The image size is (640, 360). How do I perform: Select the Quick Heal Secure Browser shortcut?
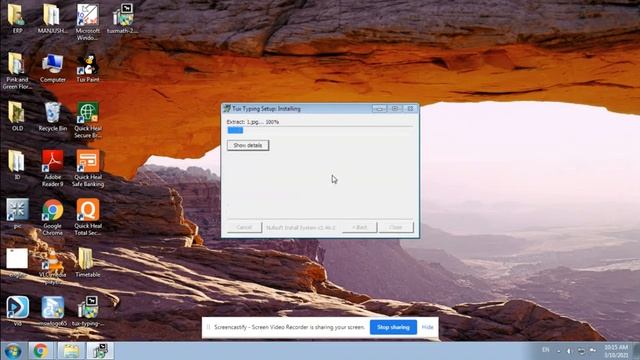88,120
